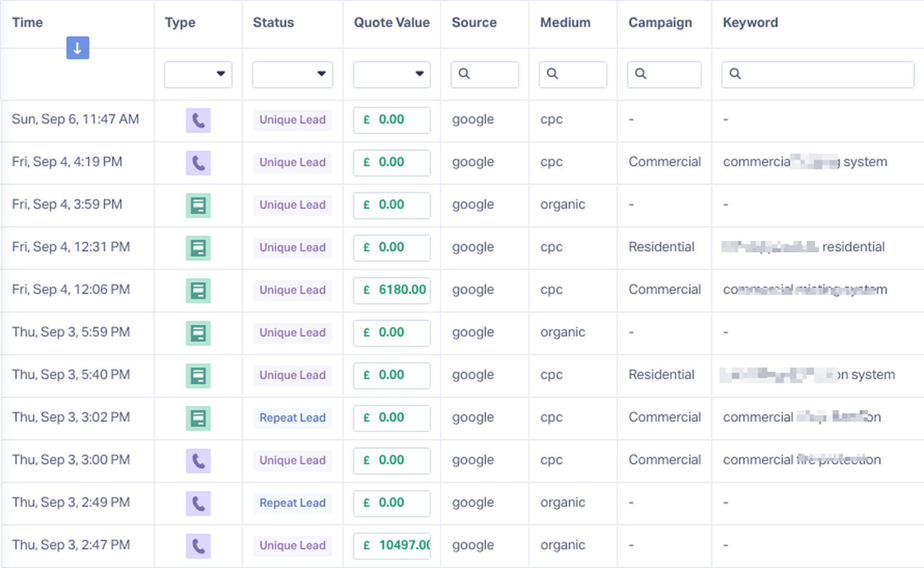Viewport: 924px width, 568px height.
Task: Sort by the Time column header
Action: (28, 22)
